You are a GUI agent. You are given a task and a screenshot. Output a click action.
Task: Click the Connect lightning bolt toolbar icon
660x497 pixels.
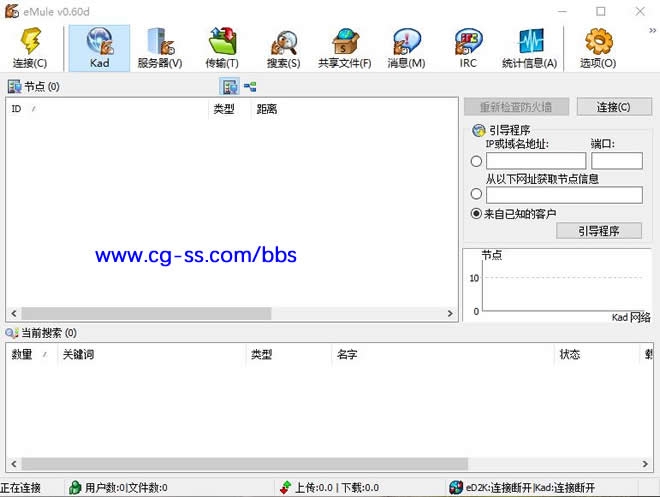click(x=29, y=47)
